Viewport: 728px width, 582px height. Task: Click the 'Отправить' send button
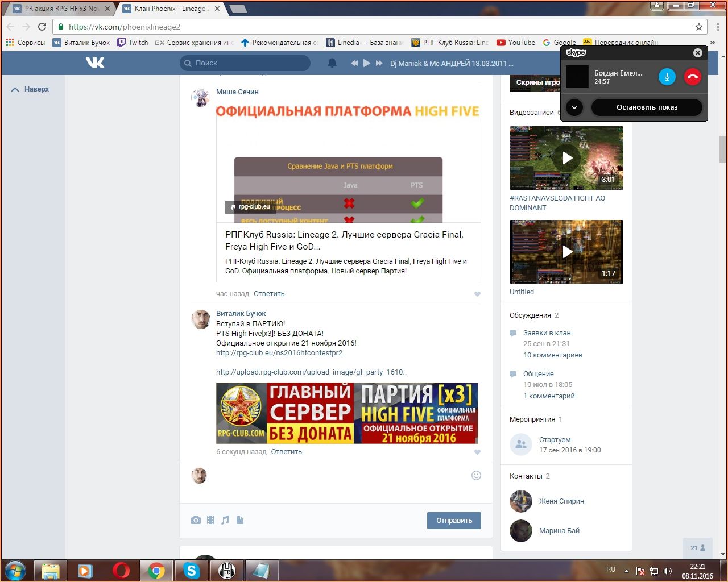[454, 521]
